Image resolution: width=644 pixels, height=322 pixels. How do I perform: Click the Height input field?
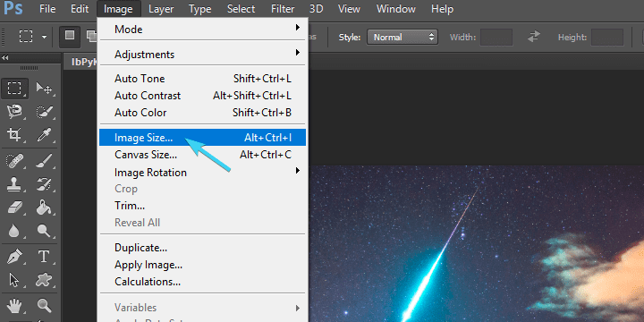click(607, 37)
